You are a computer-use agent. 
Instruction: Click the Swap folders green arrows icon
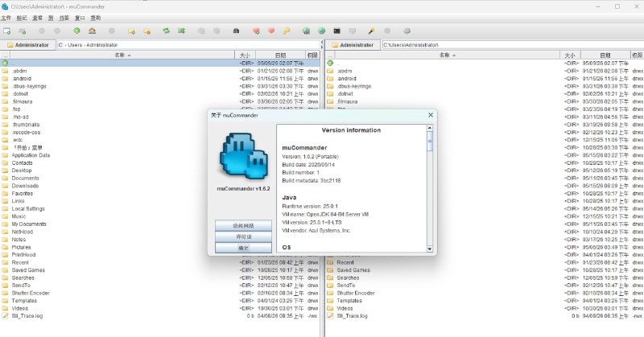(166, 31)
